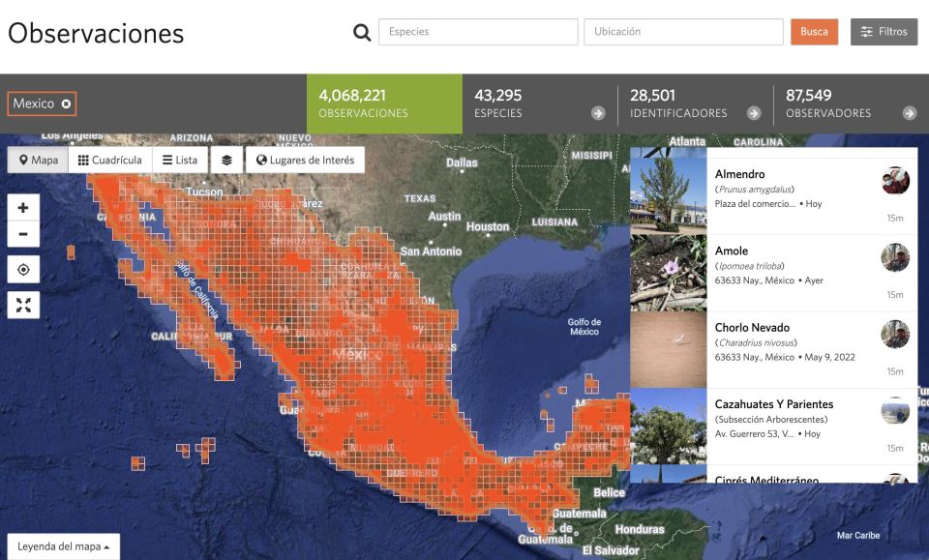This screenshot has height=560, width=929.
Task: Open the Especies arrow icon
Action: (x=598, y=113)
